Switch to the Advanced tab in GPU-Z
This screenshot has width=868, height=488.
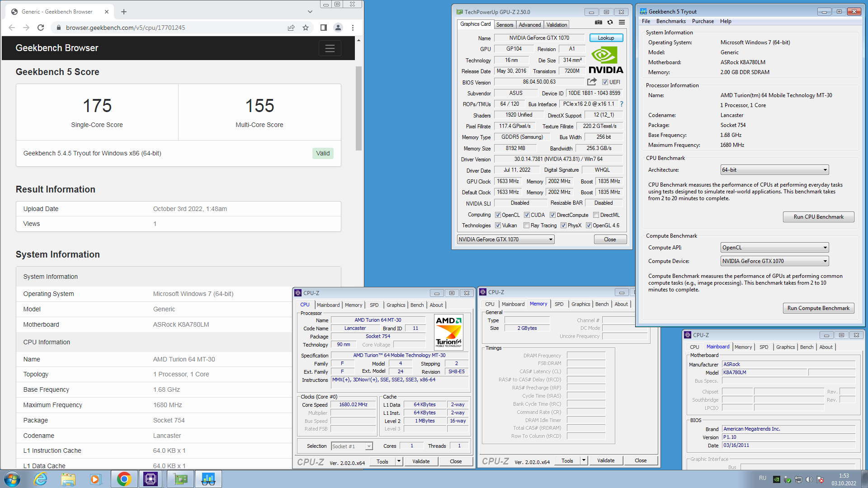(529, 25)
